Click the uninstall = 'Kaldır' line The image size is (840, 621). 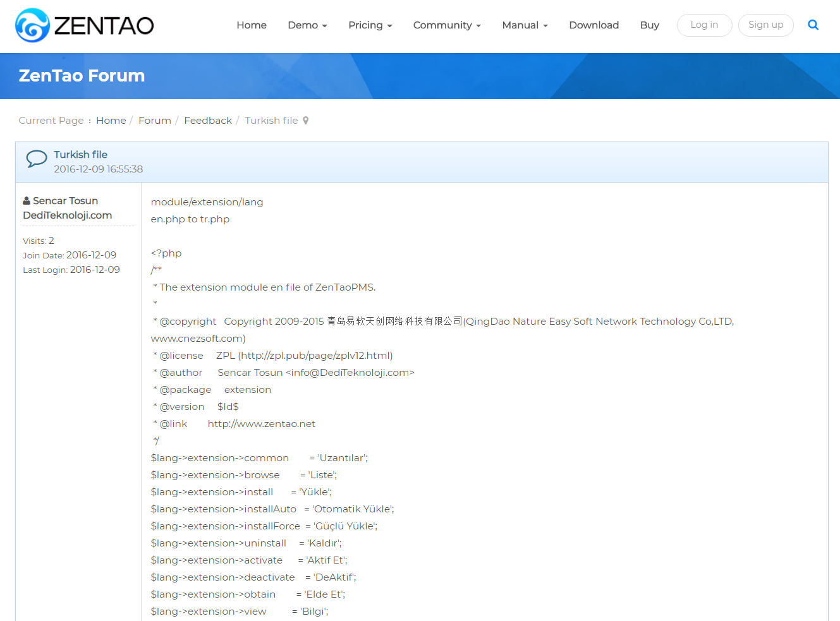coord(247,543)
